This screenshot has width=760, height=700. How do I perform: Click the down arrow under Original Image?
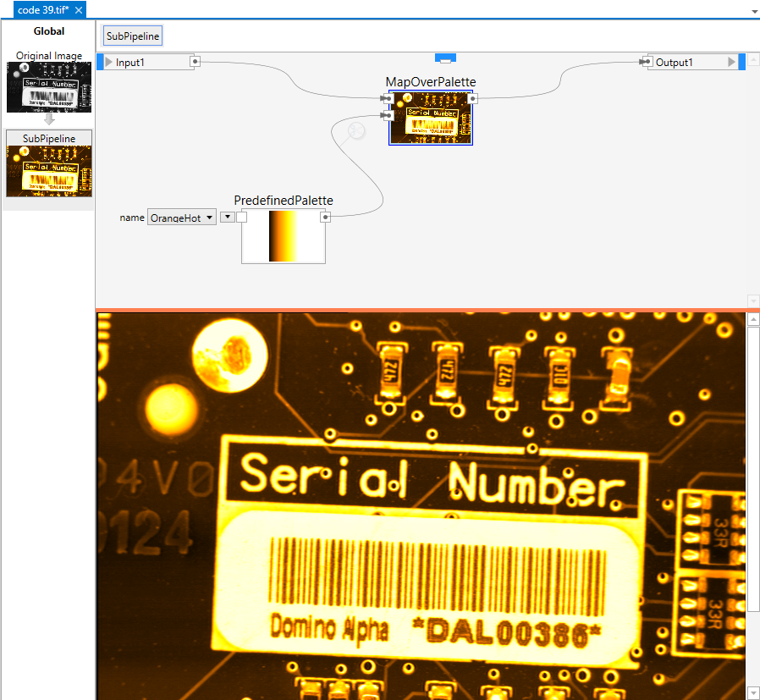pyautogui.click(x=49, y=119)
